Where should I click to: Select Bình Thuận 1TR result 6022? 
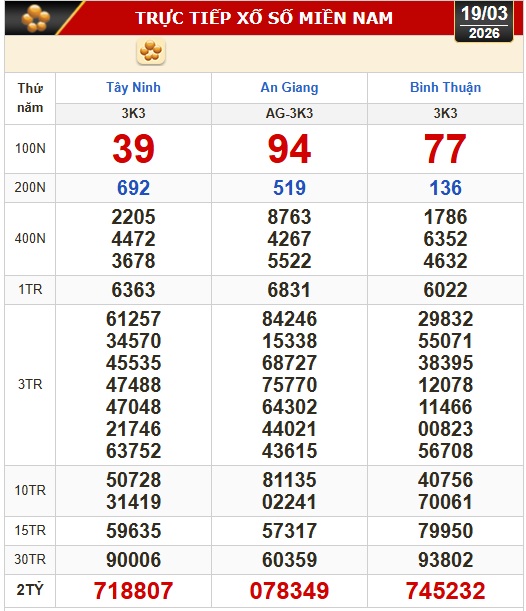pos(445,290)
